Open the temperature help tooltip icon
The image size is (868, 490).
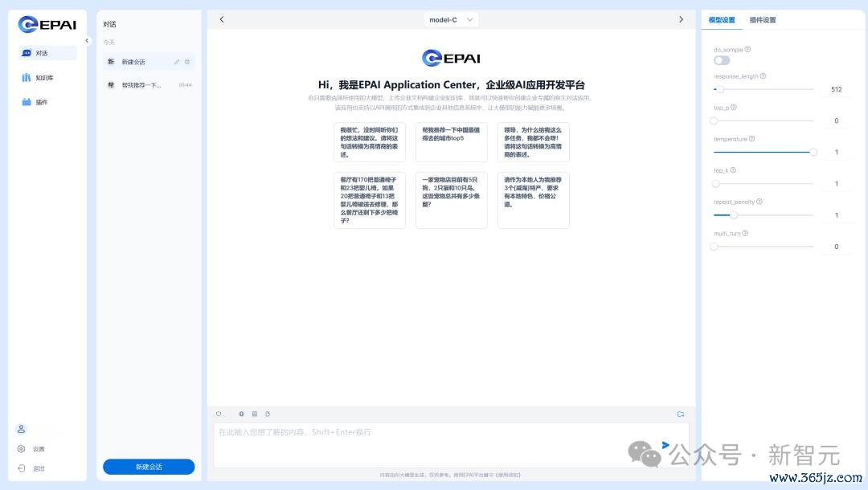tap(751, 139)
